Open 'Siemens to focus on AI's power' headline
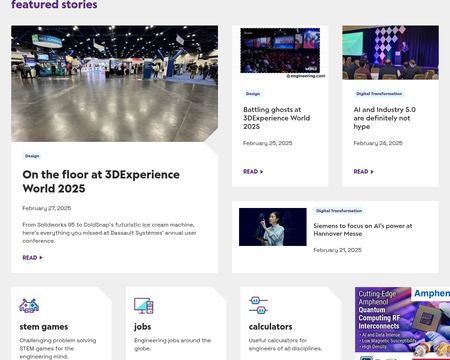The height and width of the screenshot is (360, 450). tap(363, 230)
